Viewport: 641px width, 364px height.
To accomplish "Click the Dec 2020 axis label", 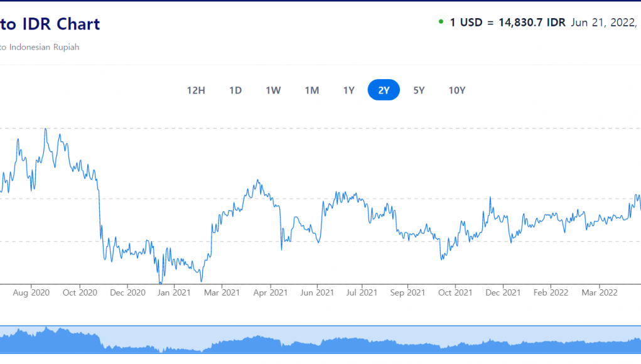I will 127,292.
